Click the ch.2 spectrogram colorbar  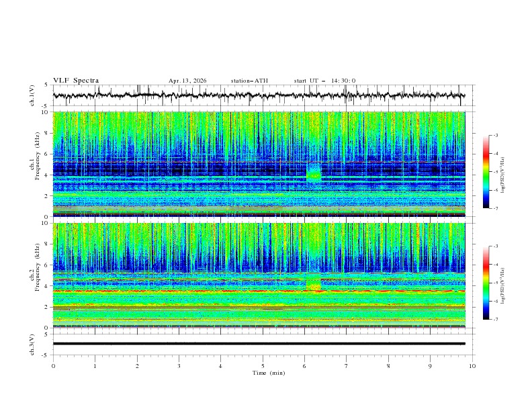pyautogui.click(x=486, y=283)
